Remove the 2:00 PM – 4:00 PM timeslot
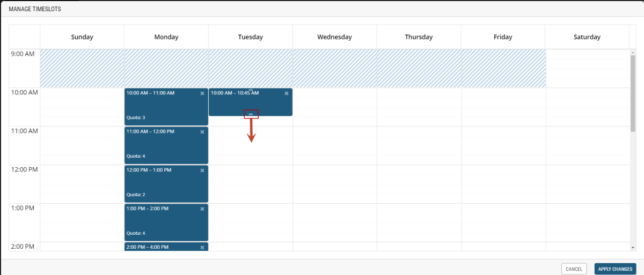 coord(202,248)
